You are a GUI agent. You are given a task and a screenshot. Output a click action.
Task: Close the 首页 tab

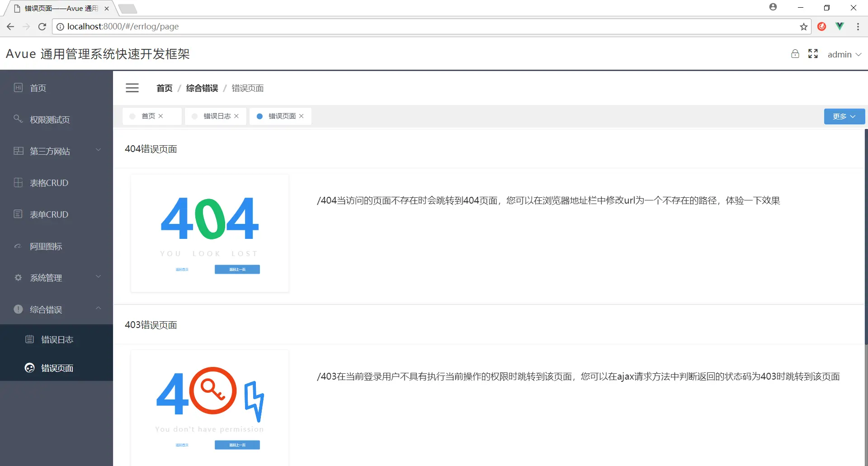(160, 116)
